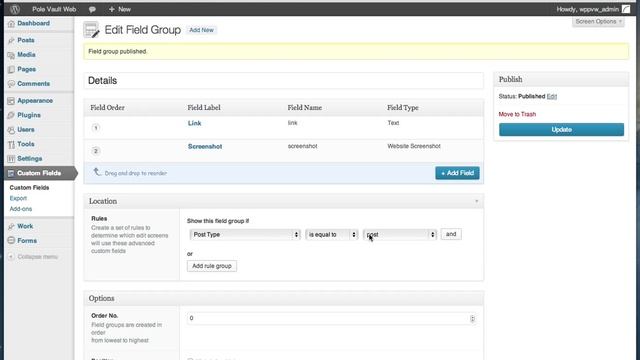Select the Custom Fields submenu item
Viewport: 640px width, 360px height.
pyautogui.click(x=29, y=188)
